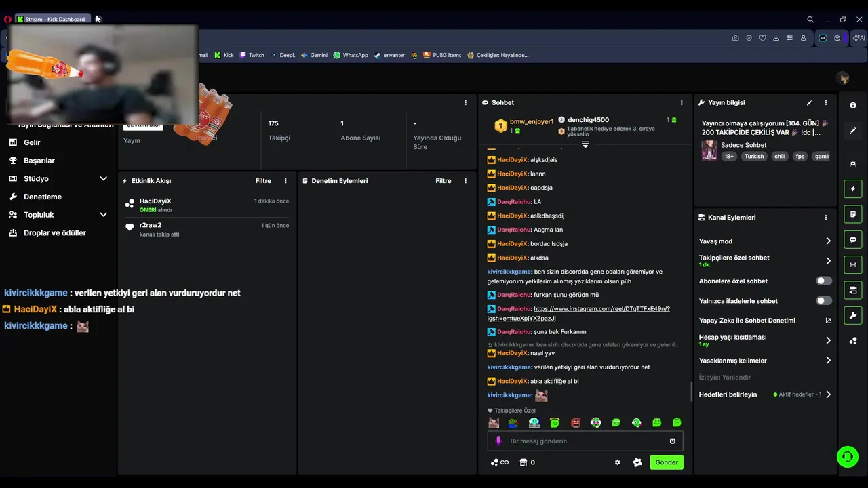The height and width of the screenshot is (488, 868).
Task: Click the Opera snapshot camera icon
Action: click(735, 38)
